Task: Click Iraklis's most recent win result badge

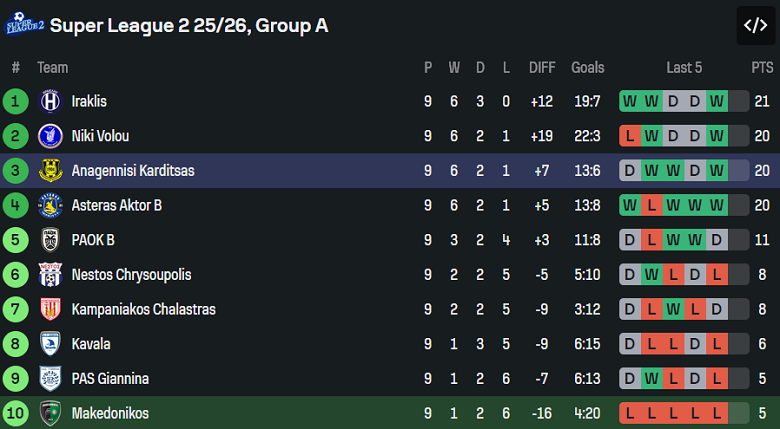Action: 716,101
